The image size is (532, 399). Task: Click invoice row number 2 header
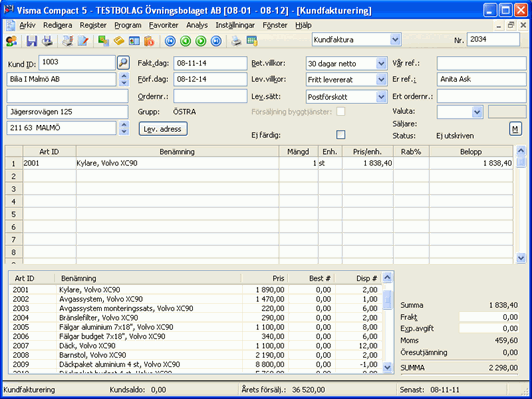[x=14, y=176]
